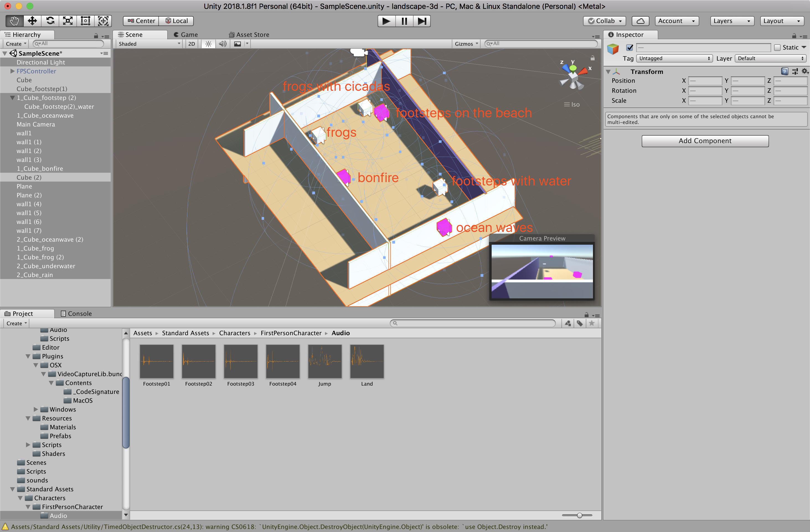Click the Project folder tree scrollbar
The image size is (810, 532).
coord(126,412)
